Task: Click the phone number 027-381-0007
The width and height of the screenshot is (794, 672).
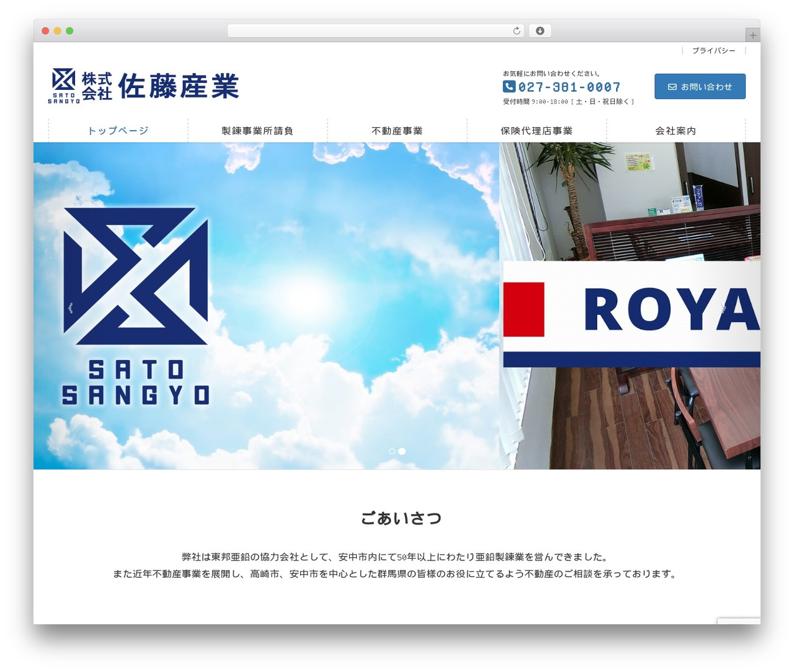Action: (x=569, y=87)
